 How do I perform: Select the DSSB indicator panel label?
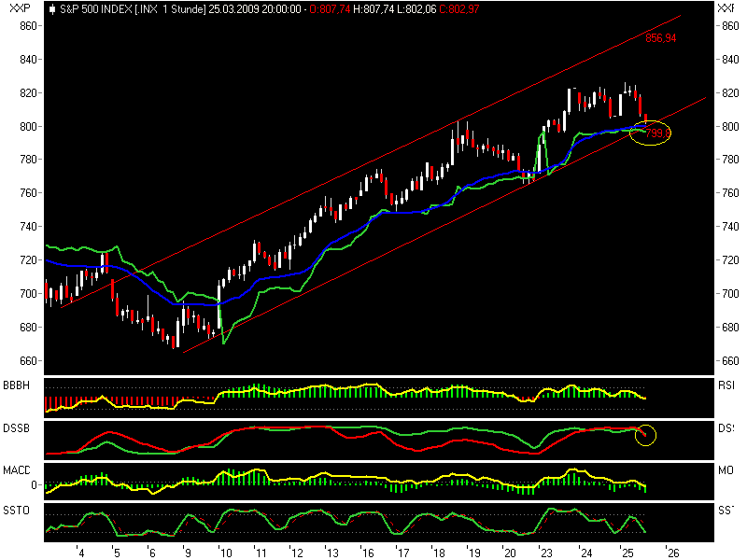tap(16, 428)
